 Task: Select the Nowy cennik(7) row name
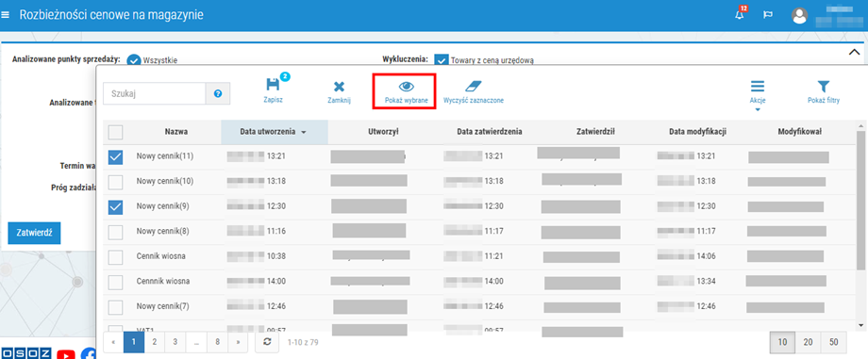162,306
